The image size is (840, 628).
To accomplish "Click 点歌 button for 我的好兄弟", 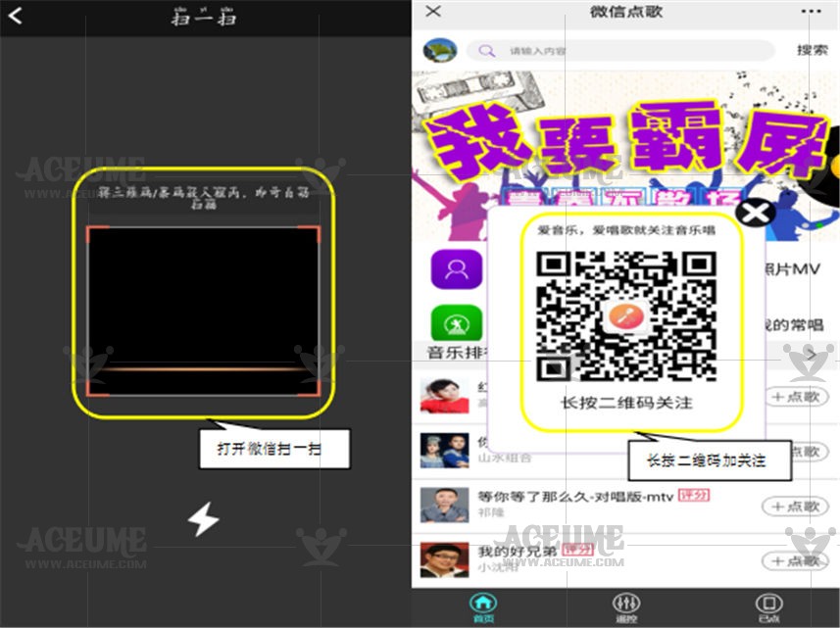I will (795, 561).
